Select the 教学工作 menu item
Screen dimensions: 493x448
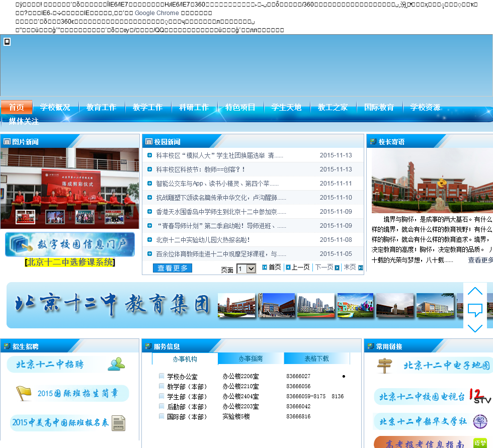(147, 107)
